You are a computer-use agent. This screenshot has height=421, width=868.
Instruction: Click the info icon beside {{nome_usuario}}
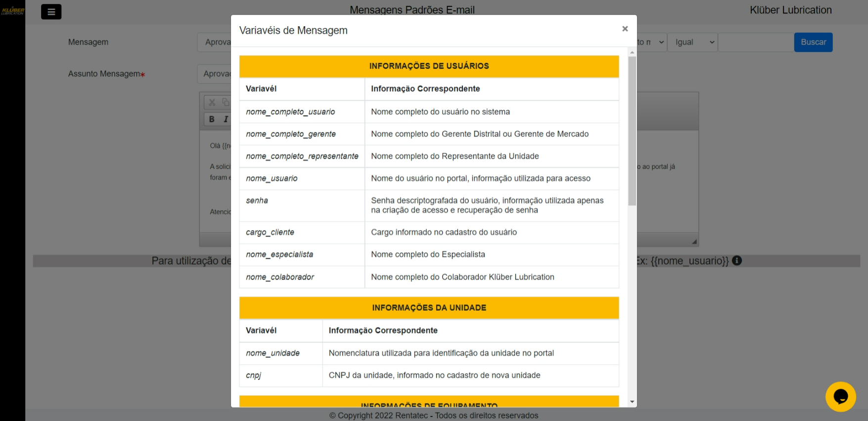point(737,261)
